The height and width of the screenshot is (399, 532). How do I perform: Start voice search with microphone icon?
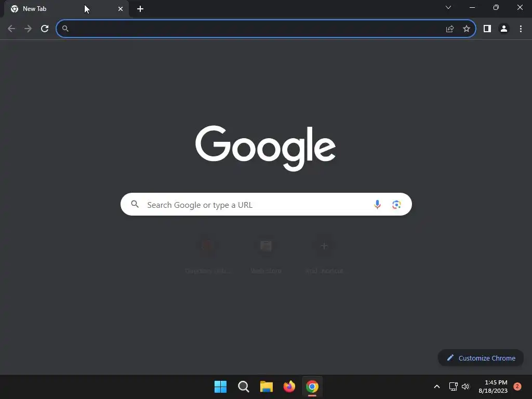pyautogui.click(x=377, y=204)
